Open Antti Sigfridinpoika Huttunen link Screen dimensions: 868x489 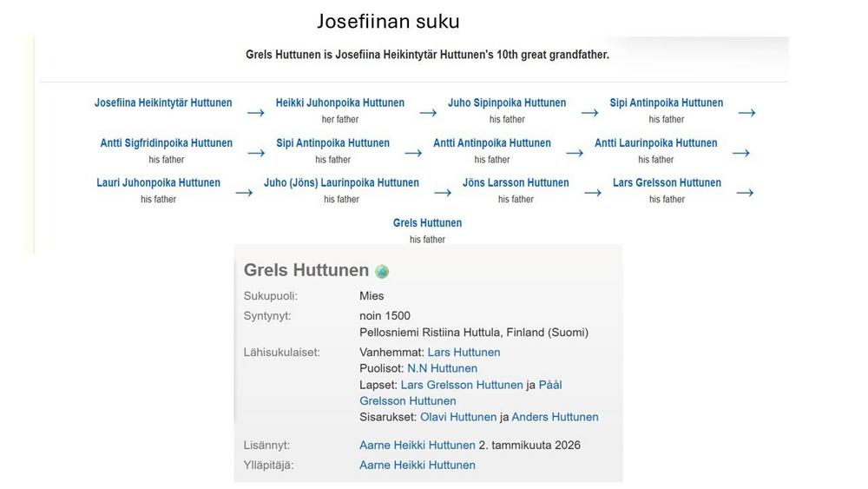click(167, 142)
